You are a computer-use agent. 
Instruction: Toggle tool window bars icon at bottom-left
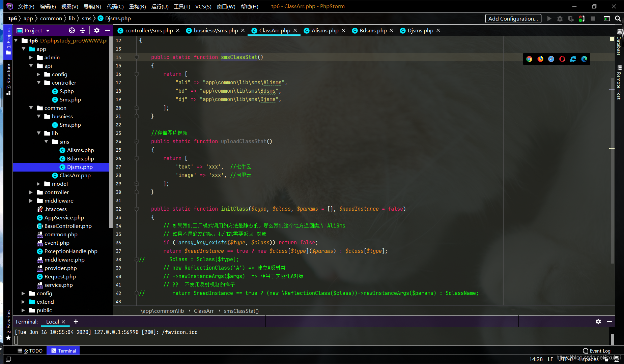tap(8, 359)
